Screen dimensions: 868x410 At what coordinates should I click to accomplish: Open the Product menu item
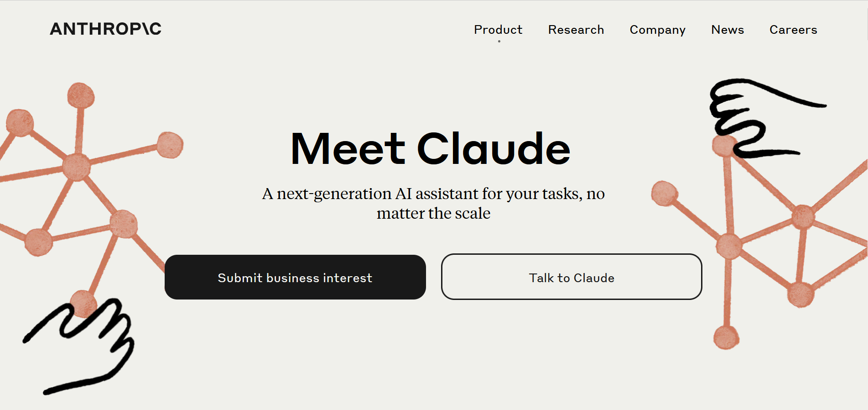pos(498,30)
